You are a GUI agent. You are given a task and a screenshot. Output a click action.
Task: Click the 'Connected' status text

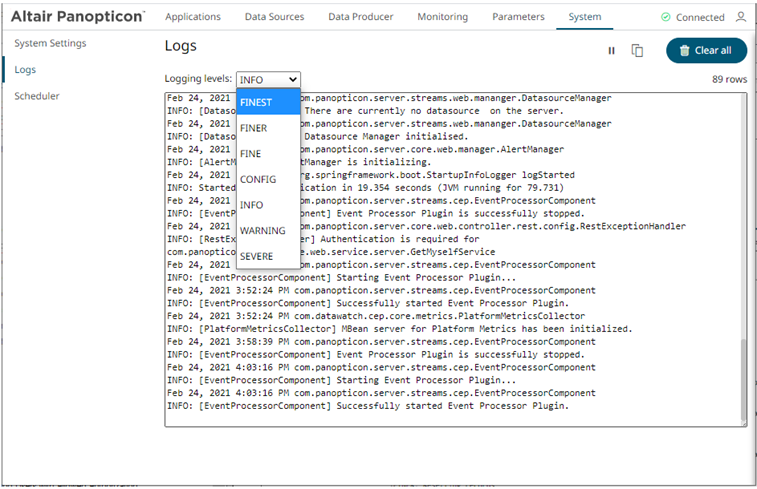700,17
